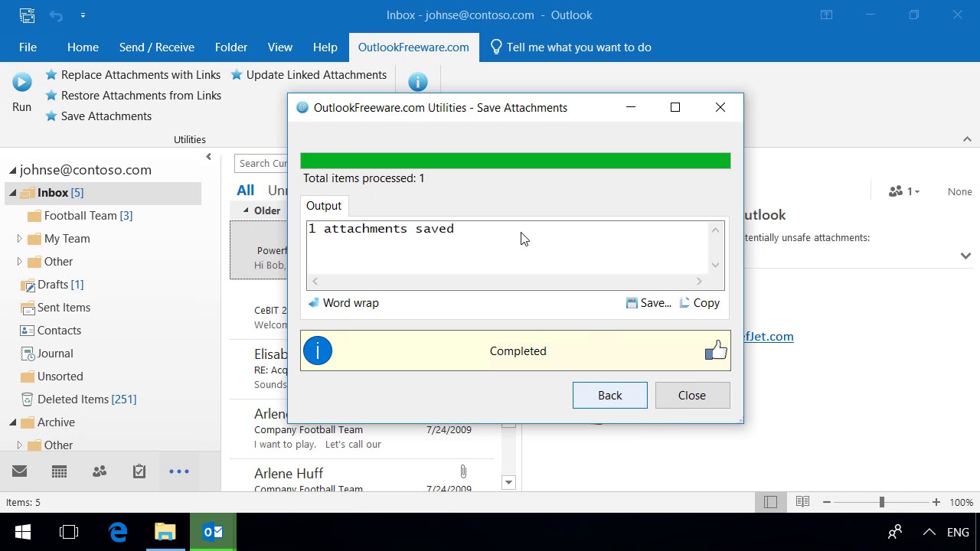This screenshot has height=551, width=980.
Task: Switch to the Calendar view icon
Action: pyautogui.click(x=59, y=471)
